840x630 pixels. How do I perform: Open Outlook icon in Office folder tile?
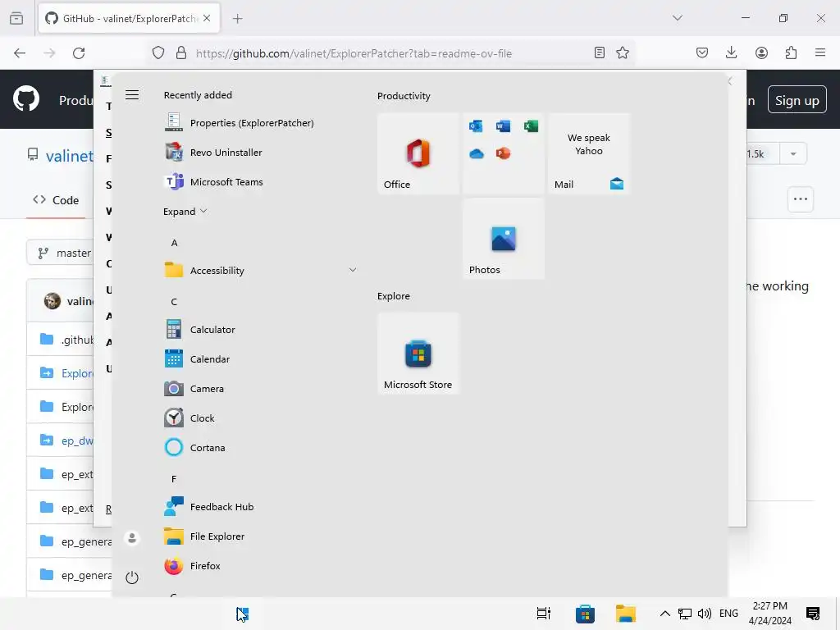point(476,126)
